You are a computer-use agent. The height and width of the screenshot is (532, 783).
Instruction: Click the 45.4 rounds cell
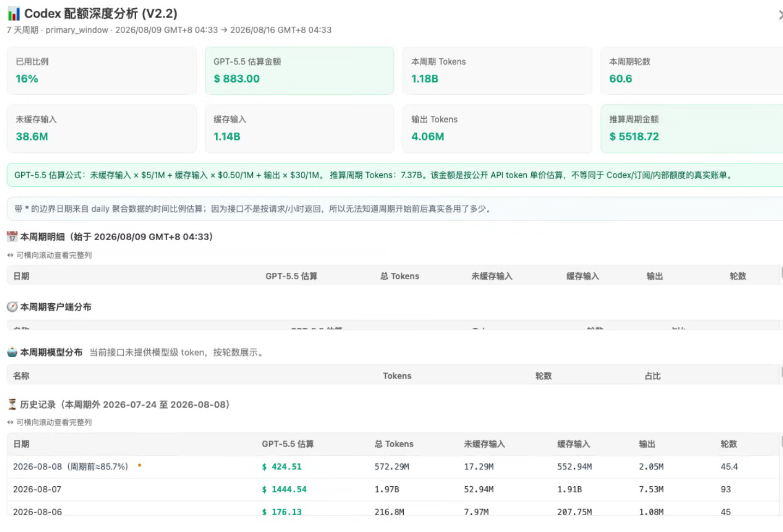coord(729,467)
